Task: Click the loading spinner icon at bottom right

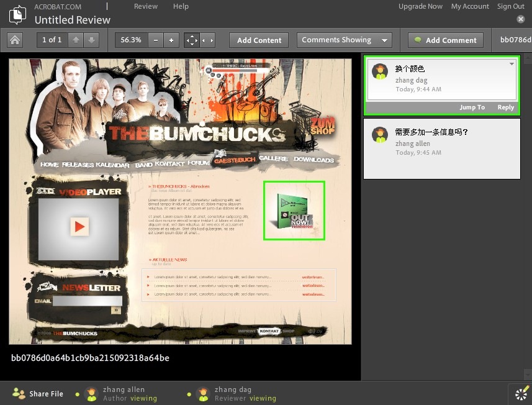Action: pyautogui.click(x=521, y=394)
